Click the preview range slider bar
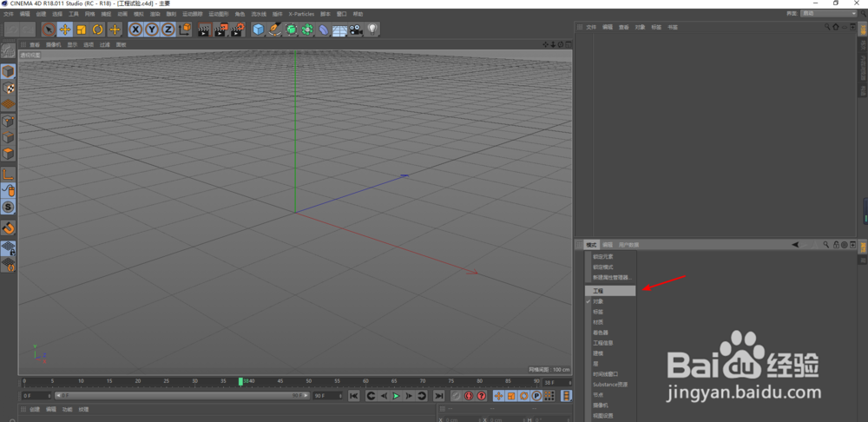The width and height of the screenshot is (868, 422). (x=181, y=396)
